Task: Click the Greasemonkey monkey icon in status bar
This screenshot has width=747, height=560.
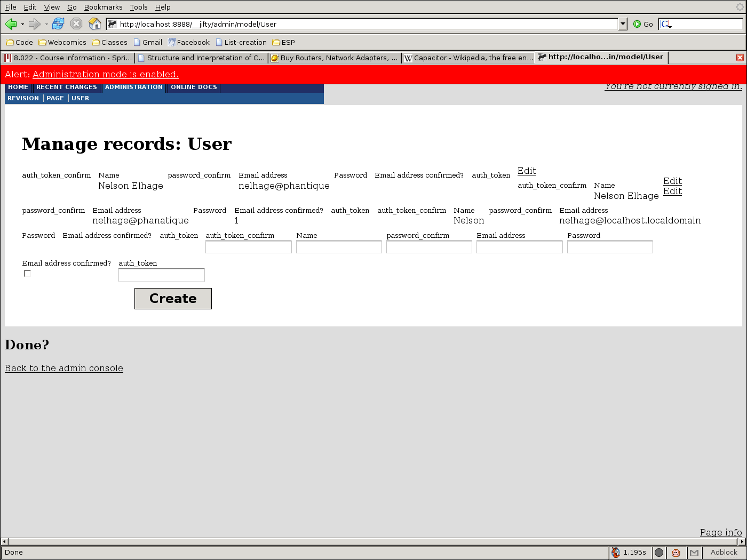Action: pos(676,553)
